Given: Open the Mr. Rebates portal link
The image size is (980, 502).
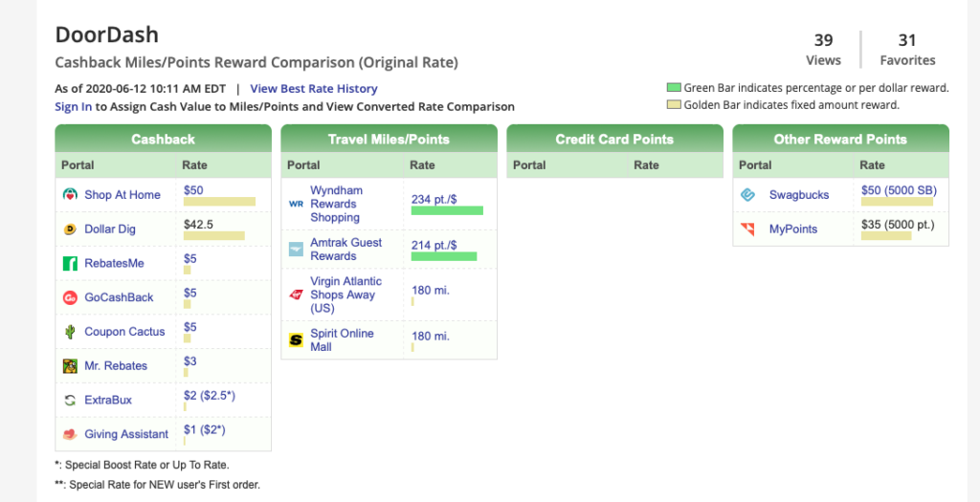Looking at the screenshot, I should (116, 366).
